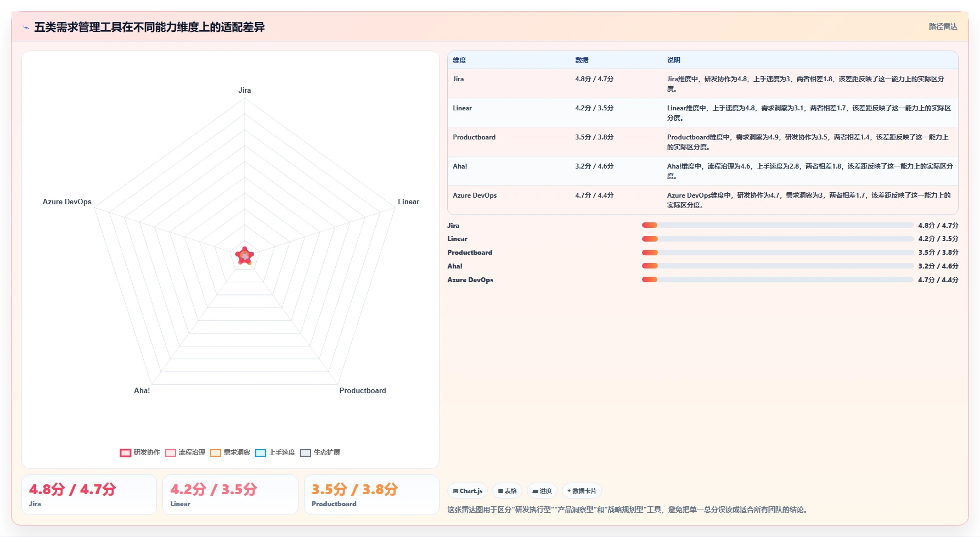Click the 维度 column header
Image resolution: width=980 pixels, height=537 pixels.
tap(459, 60)
